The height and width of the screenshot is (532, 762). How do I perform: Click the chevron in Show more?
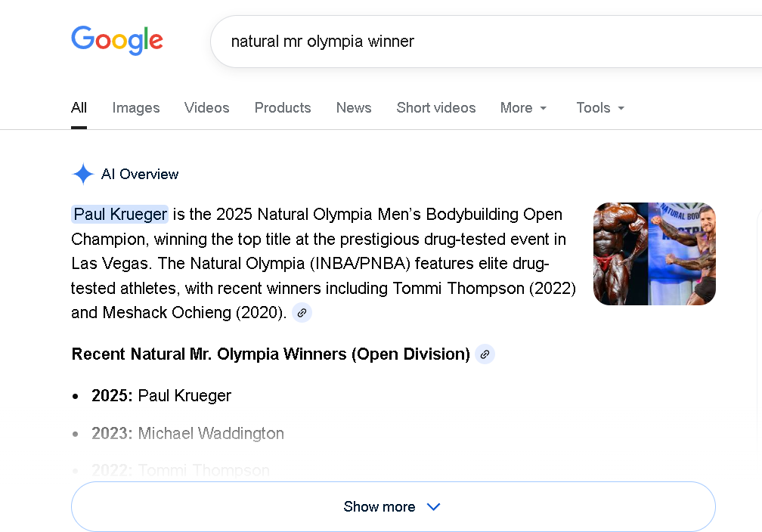click(433, 507)
